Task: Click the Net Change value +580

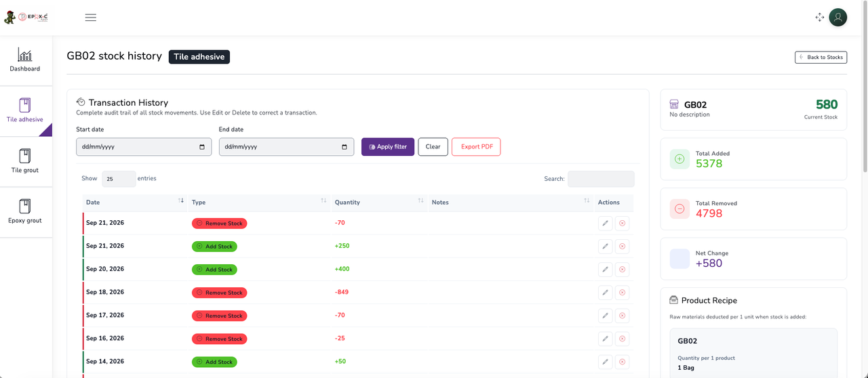Action: click(x=709, y=264)
